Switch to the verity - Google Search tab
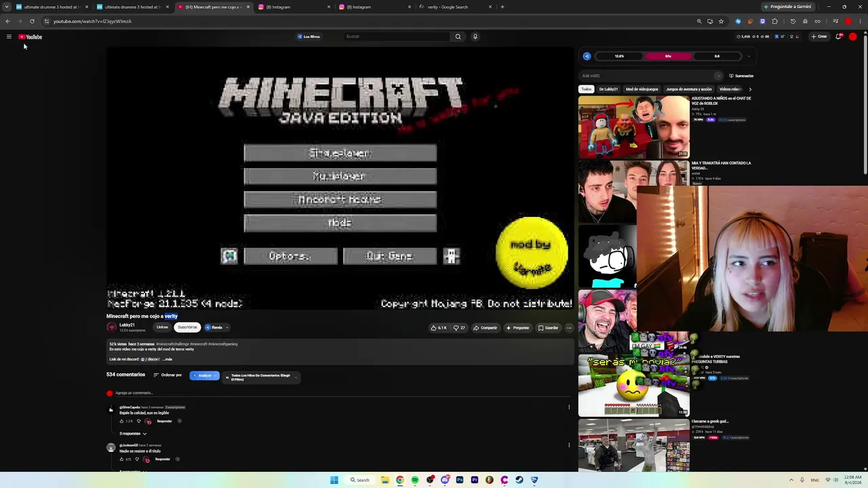Image resolution: width=868 pixels, height=488 pixels. pyautogui.click(x=456, y=7)
